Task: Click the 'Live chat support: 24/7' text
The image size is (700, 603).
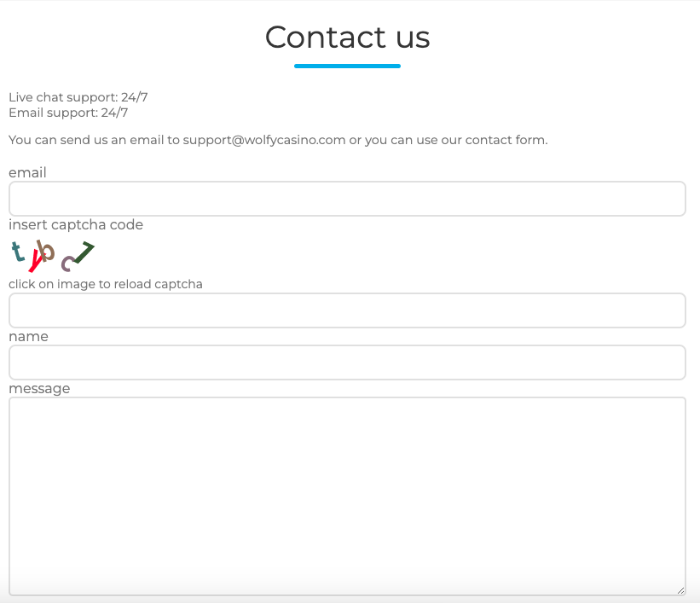Action: (x=78, y=96)
